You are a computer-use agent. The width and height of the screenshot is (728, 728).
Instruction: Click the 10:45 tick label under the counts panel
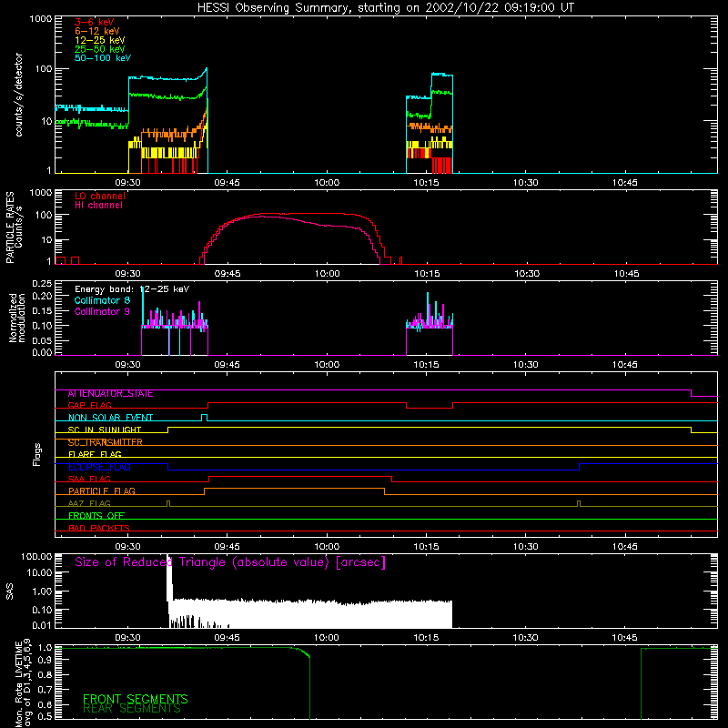(625, 183)
